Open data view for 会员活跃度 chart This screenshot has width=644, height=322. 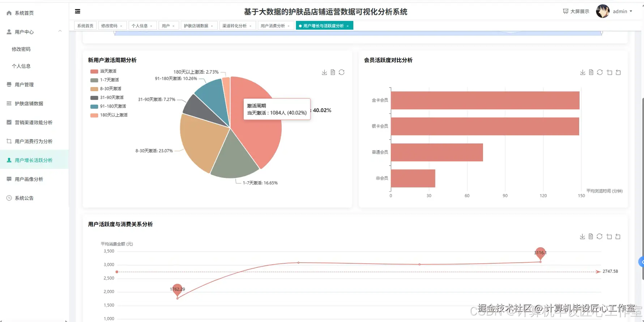pyautogui.click(x=591, y=72)
